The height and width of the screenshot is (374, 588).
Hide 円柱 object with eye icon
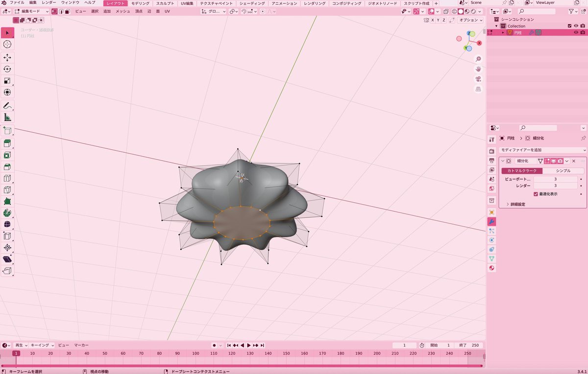pyautogui.click(x=576, y=32)
